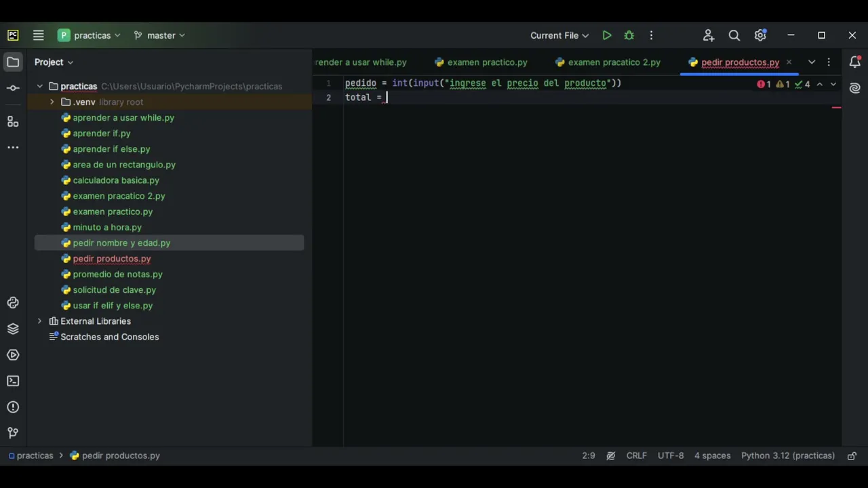Show hidden editor tabs list
The width and height of the screenshot is (868, 488).
tap(812, 62)
